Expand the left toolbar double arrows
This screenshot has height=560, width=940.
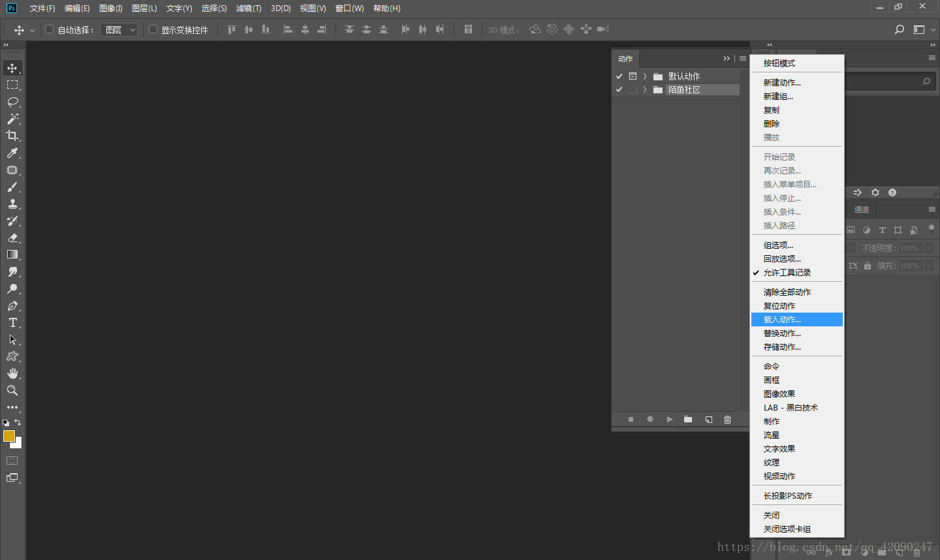(x=6, y=45)
